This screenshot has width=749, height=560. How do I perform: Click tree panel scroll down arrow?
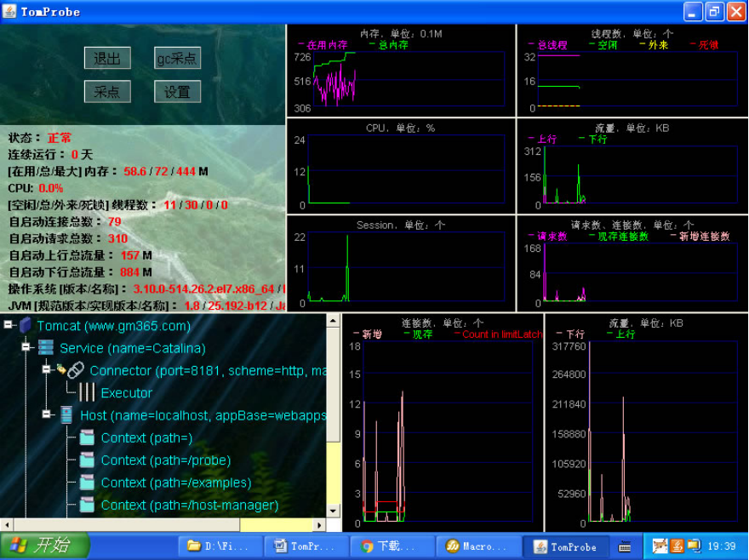point(333,511)
